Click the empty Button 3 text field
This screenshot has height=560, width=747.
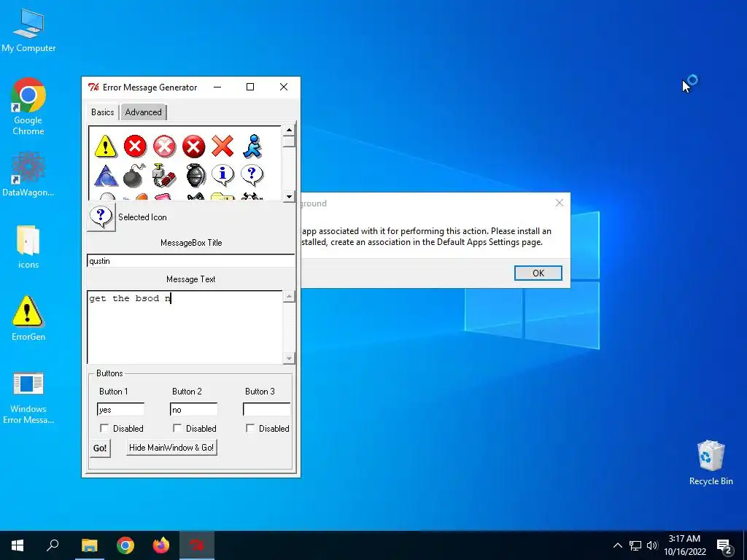click(x=267, y=410)
